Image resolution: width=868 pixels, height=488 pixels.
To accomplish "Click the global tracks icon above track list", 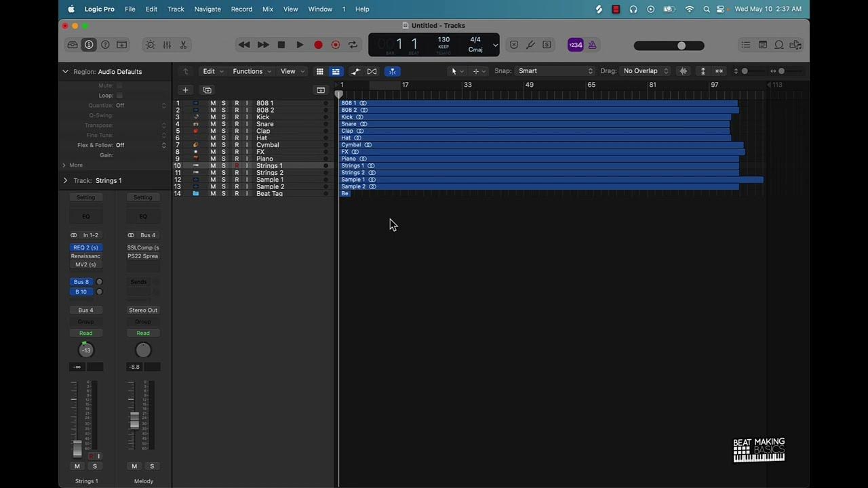I will point(321,90).
